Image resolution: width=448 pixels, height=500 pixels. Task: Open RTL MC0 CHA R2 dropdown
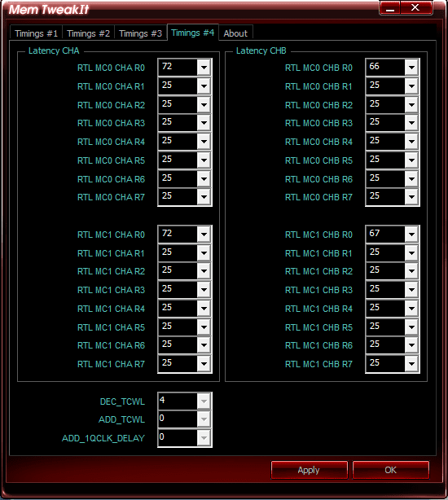204,104
